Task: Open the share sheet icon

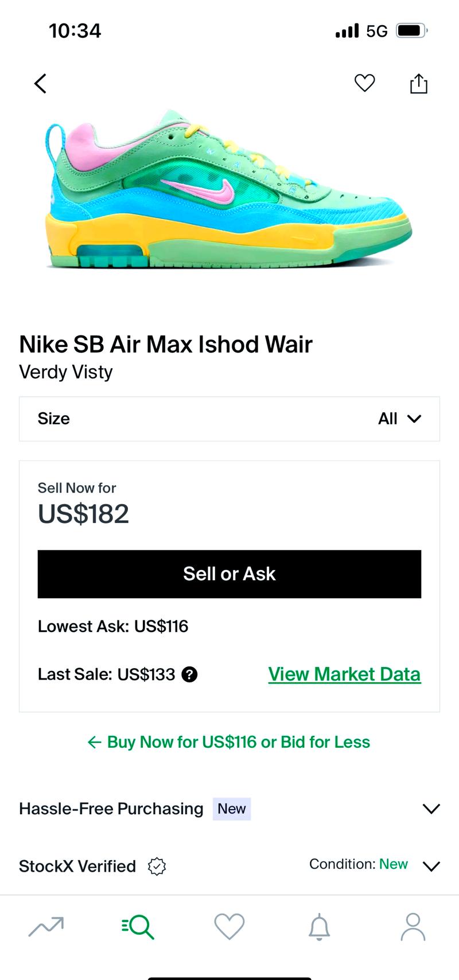Action: coord(419,83)
